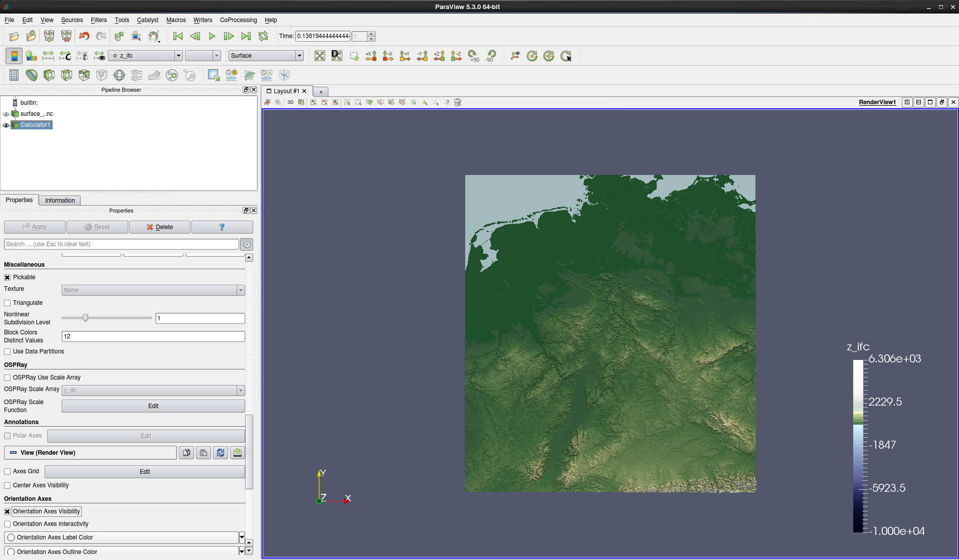This screenshot has width=959, height=560.
Task: Click the Calculator filter icon
Action: [x=14, y=75]
